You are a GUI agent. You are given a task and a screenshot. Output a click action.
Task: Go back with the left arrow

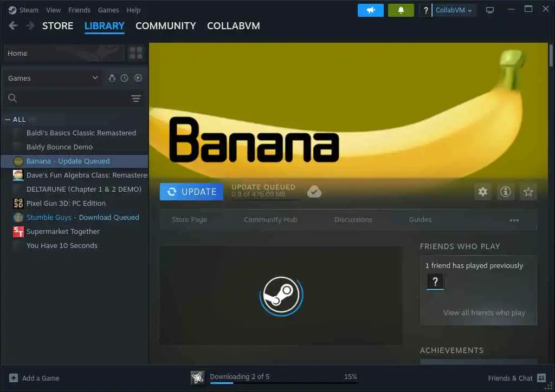(13, 26)
